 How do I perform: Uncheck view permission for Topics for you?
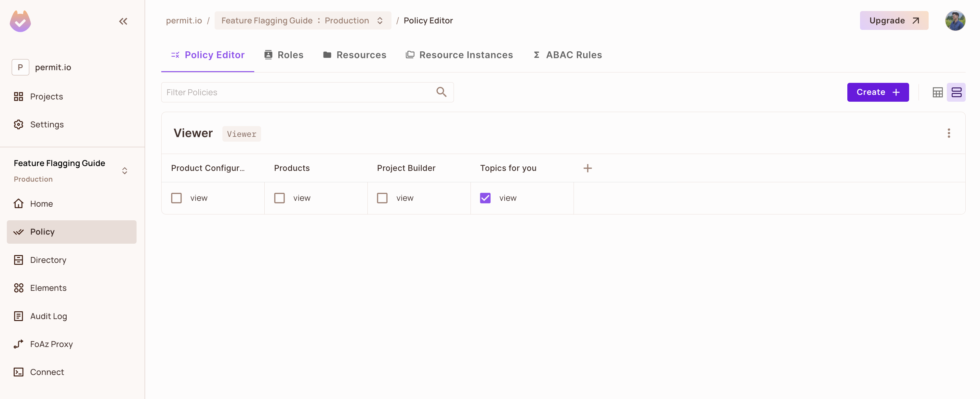coord(485,198)
